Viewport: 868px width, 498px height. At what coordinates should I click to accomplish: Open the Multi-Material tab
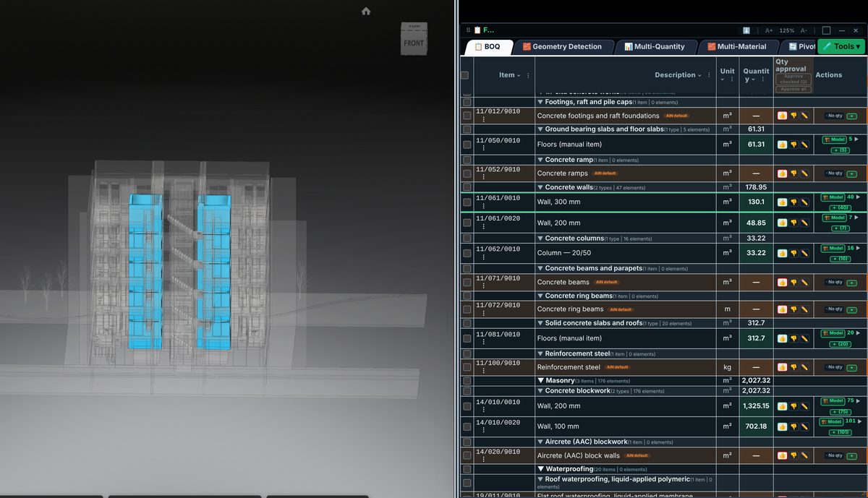(x=737, y=46)
